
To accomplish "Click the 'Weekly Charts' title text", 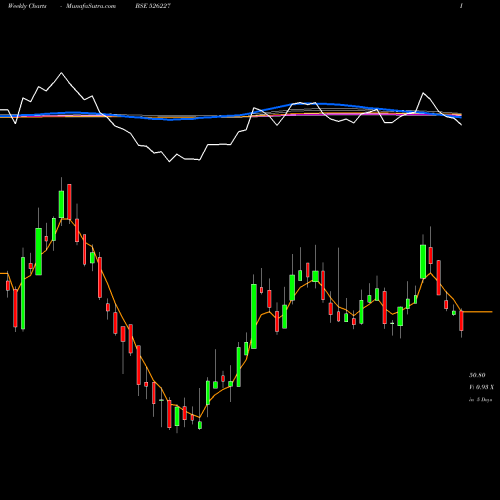I will tap(27, 6).
